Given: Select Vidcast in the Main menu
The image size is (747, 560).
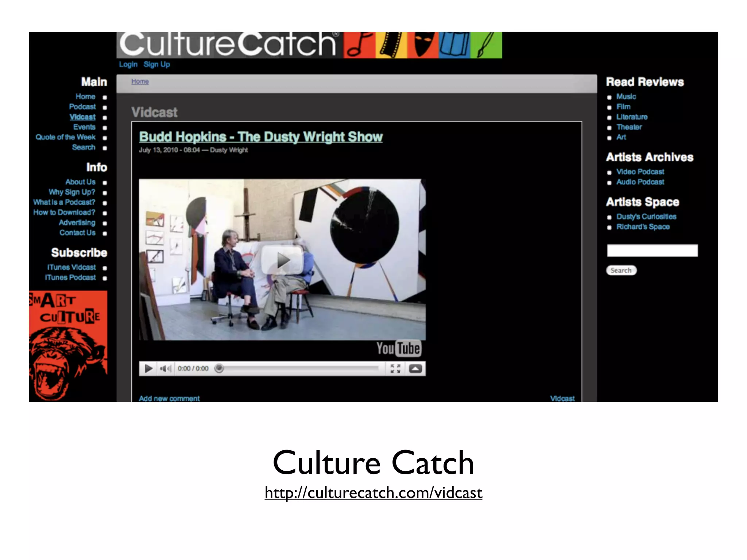Looking at the screenshot, I should (82, 117).
